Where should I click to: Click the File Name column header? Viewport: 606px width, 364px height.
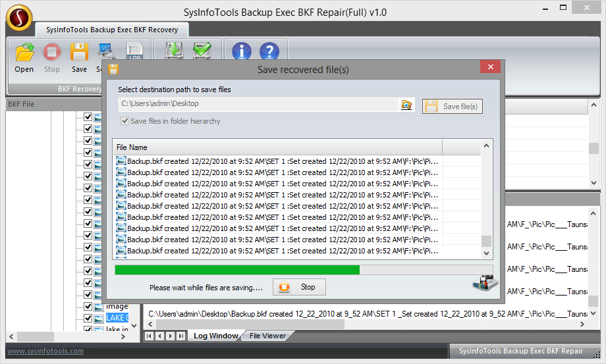pyautogui.click(x=277, y=147)
